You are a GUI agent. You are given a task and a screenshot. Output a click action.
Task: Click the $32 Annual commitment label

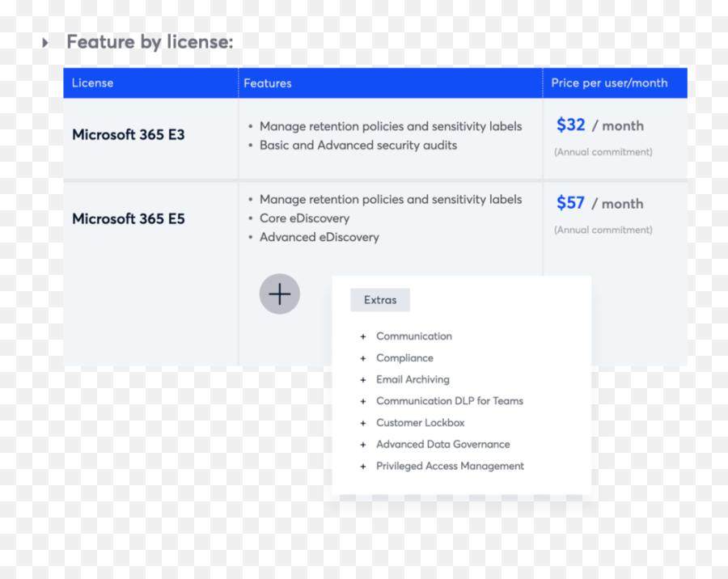click(603, 152)
